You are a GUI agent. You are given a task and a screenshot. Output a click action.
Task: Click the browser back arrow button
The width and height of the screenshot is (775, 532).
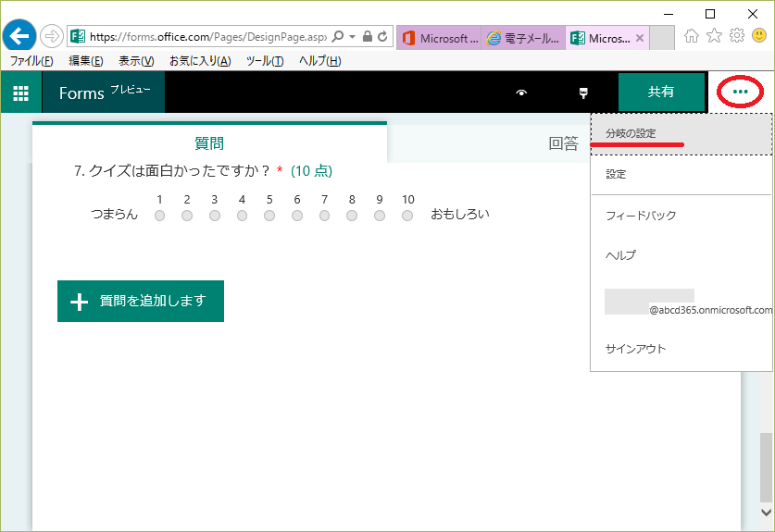pos(19,36)
